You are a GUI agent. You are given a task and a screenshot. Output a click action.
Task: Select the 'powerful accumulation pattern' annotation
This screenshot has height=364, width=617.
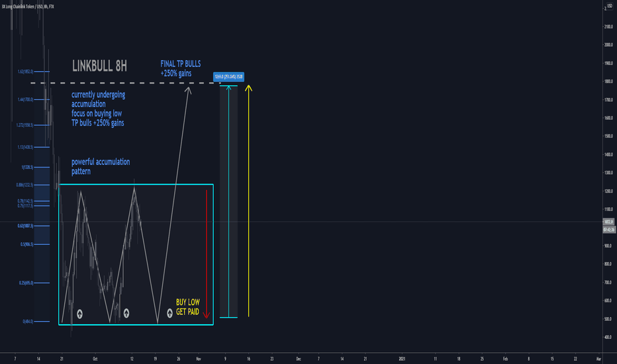pos(101,167)
